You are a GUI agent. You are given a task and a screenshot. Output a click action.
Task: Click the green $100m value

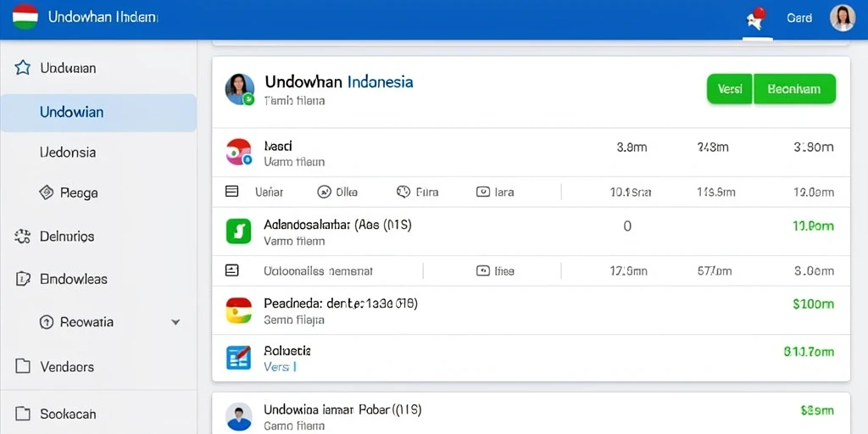tap(813, 304)
